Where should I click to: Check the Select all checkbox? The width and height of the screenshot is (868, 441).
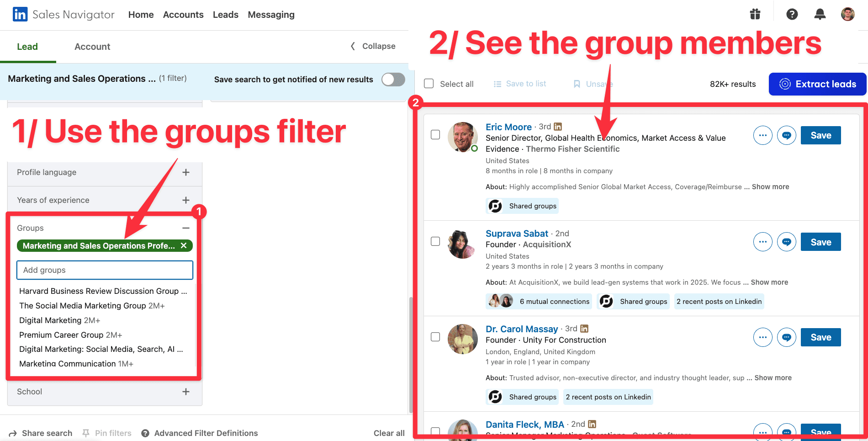(x=429, y=84)
